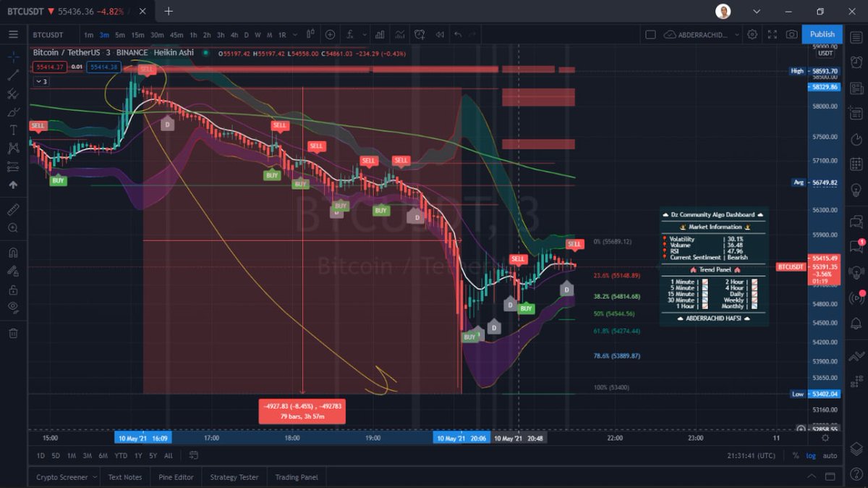Select the crosshair cursor tool
Image resolution: width=868 pixels, height=488 pixels.
point(13,56)
